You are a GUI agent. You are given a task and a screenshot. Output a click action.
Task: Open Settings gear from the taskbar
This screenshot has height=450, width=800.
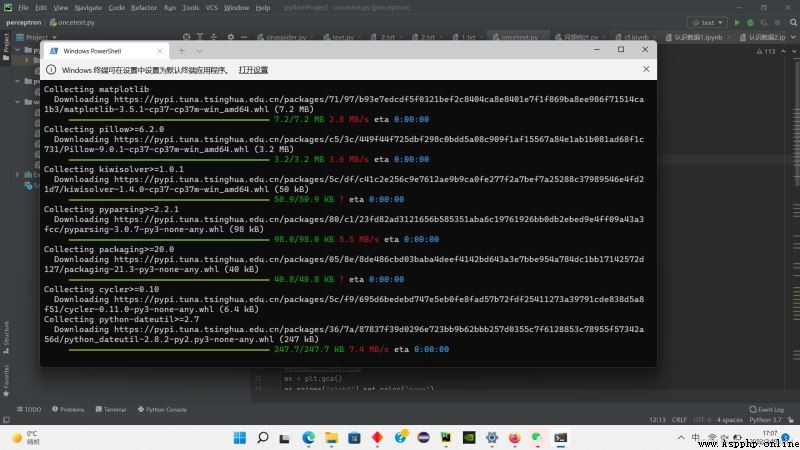coord(492,438)
